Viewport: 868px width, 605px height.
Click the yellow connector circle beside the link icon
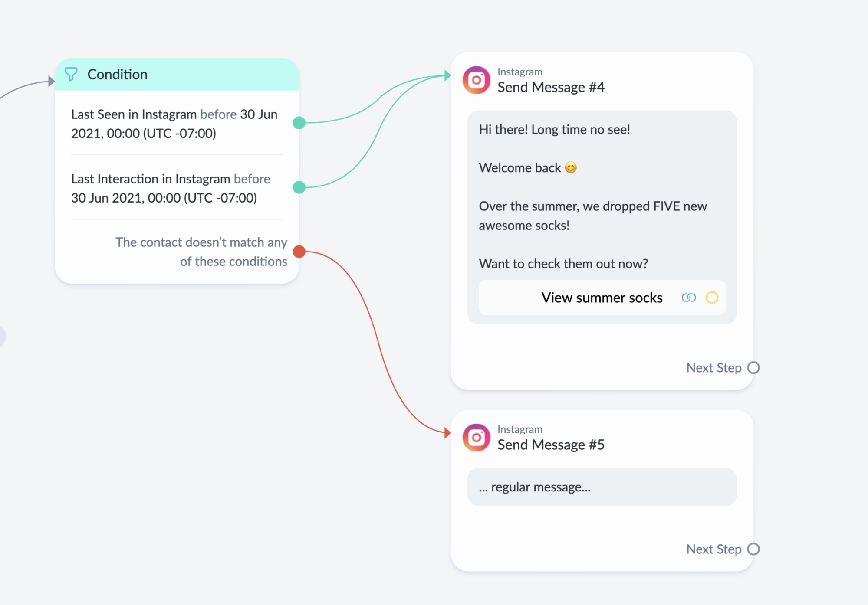[x=712, y=298]
